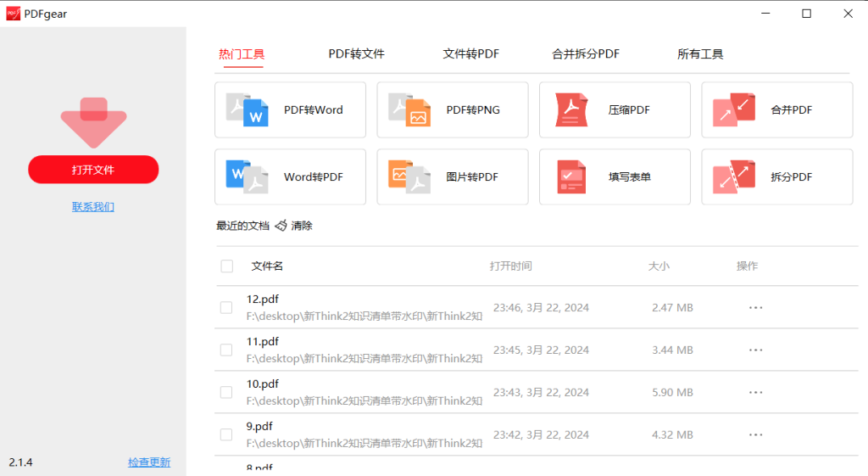
Task: Check the box for 11.pdf
Action: (226, 350)
